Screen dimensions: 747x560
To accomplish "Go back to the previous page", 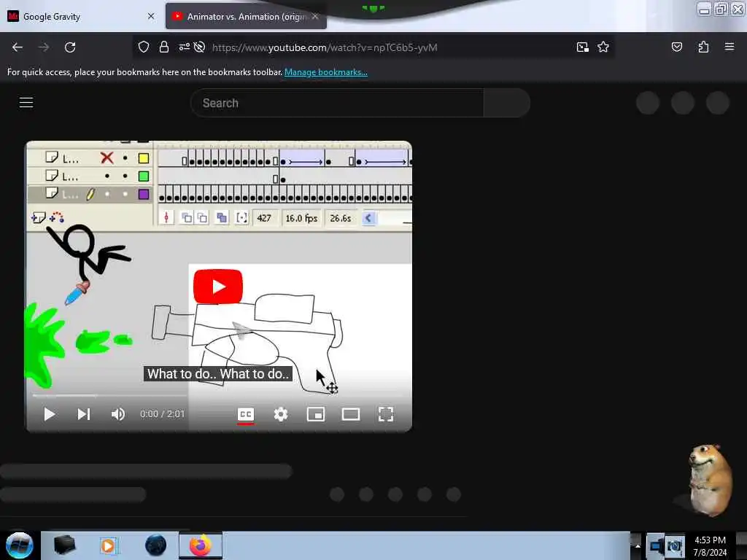I will pyautogui.click(x=18, y=47).
